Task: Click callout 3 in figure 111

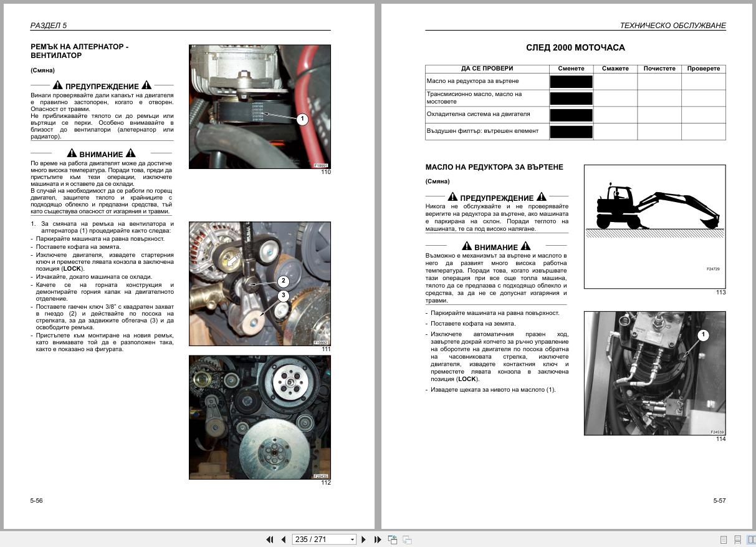Action: click(x=284, y=296)
